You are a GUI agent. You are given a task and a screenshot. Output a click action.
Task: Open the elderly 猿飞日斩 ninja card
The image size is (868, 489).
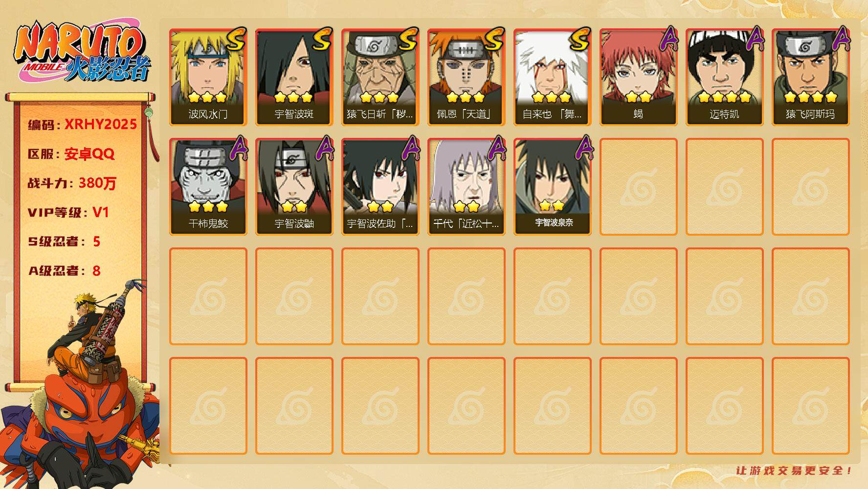380,77
